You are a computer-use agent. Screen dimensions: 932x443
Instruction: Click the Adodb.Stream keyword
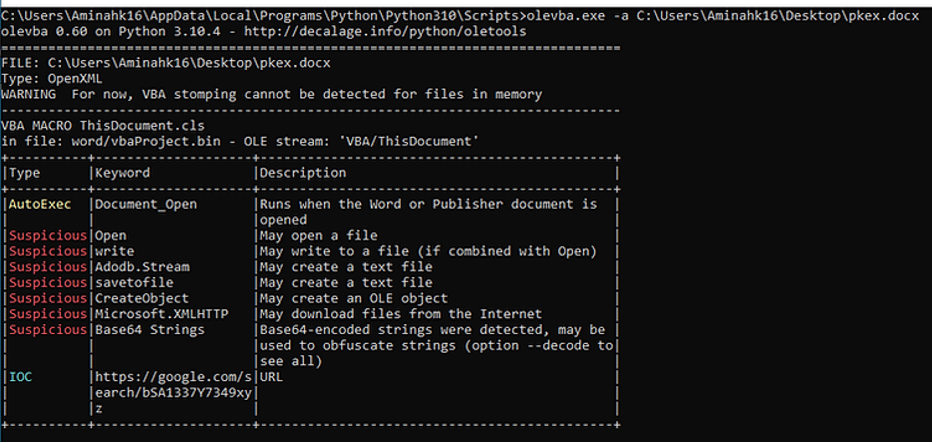point(142,267)
